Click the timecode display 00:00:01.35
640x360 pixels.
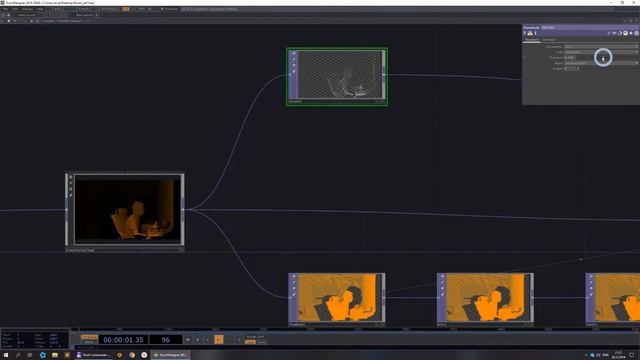(x=123, y=340)
